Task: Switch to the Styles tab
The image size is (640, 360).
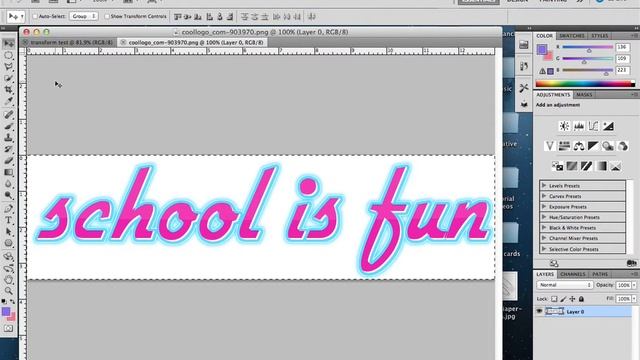Action: coord(600,36)
